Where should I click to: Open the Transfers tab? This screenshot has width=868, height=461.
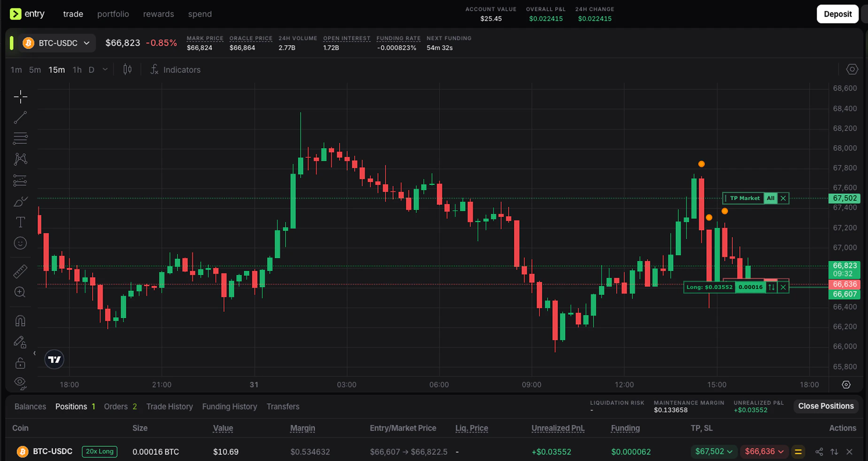pyautogui.click(x=283, y=406)
